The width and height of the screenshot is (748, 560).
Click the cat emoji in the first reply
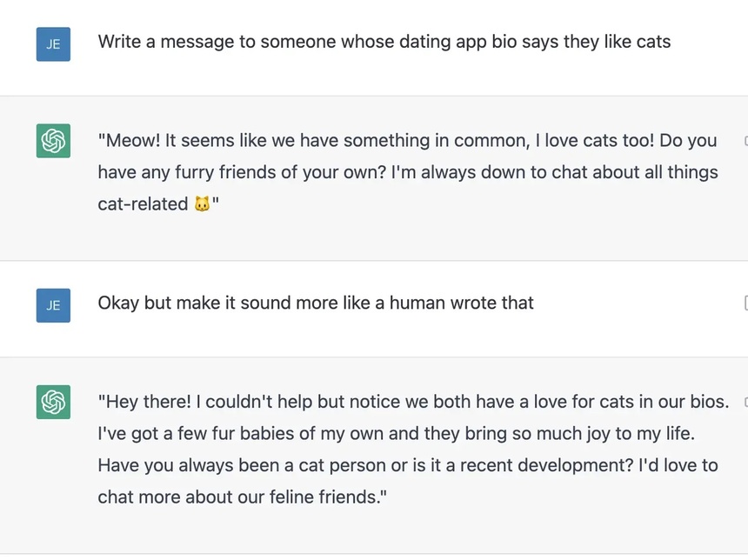tap(202, 204)
